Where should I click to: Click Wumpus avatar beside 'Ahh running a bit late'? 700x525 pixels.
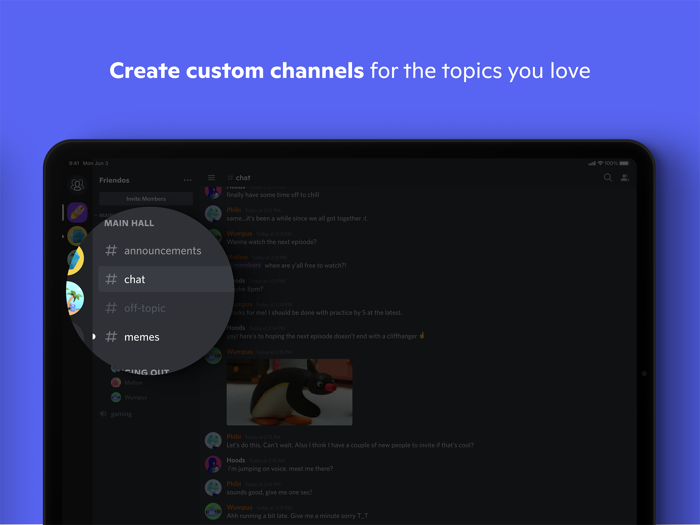[213, 511]
